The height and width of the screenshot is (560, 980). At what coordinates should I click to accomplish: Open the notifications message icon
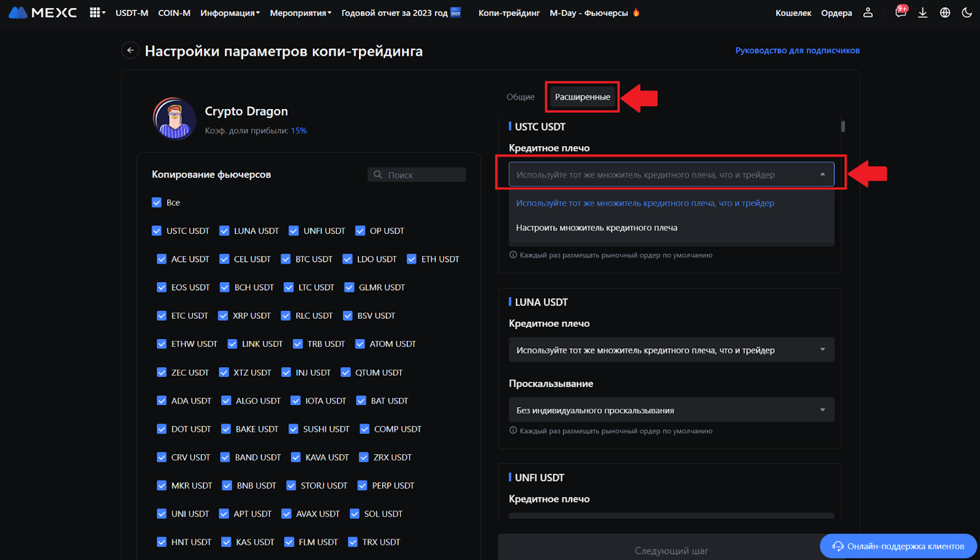pyautogui.click(x=900, y=13)
